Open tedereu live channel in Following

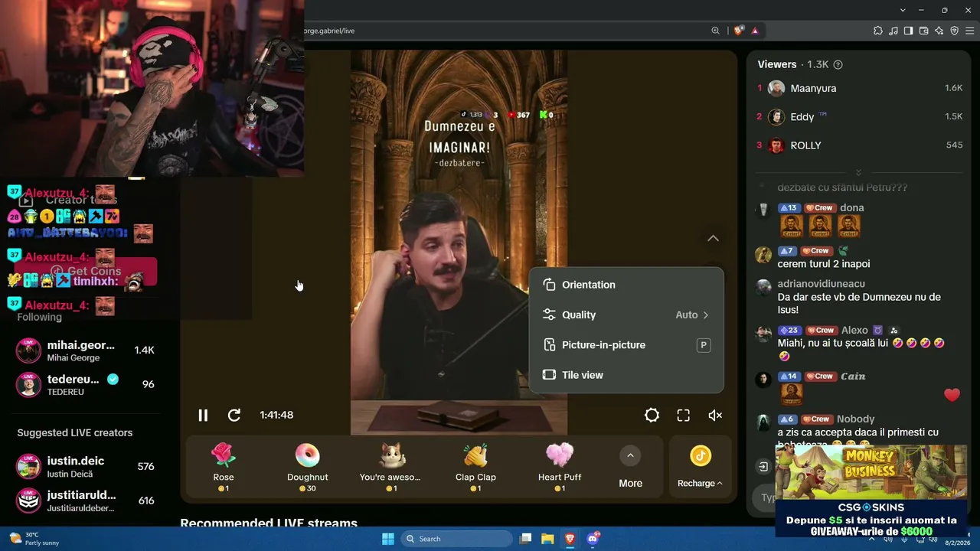pos(86,384)
